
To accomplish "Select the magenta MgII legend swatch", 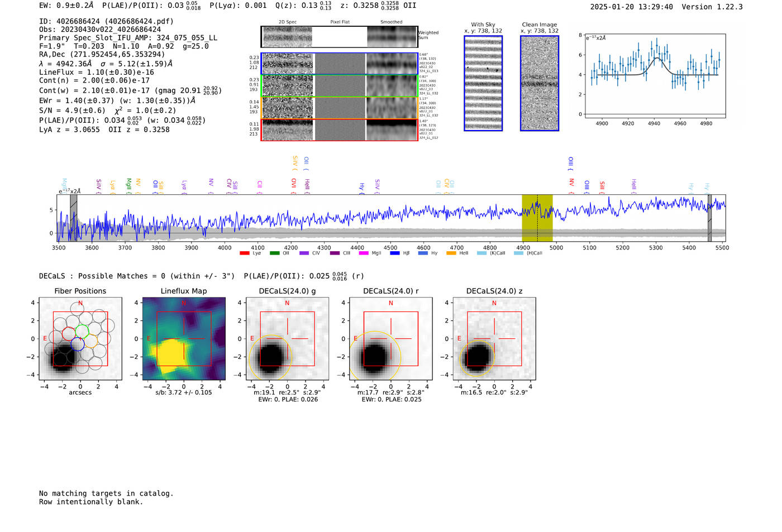I will pyautogui.click(x=364, y=253).
